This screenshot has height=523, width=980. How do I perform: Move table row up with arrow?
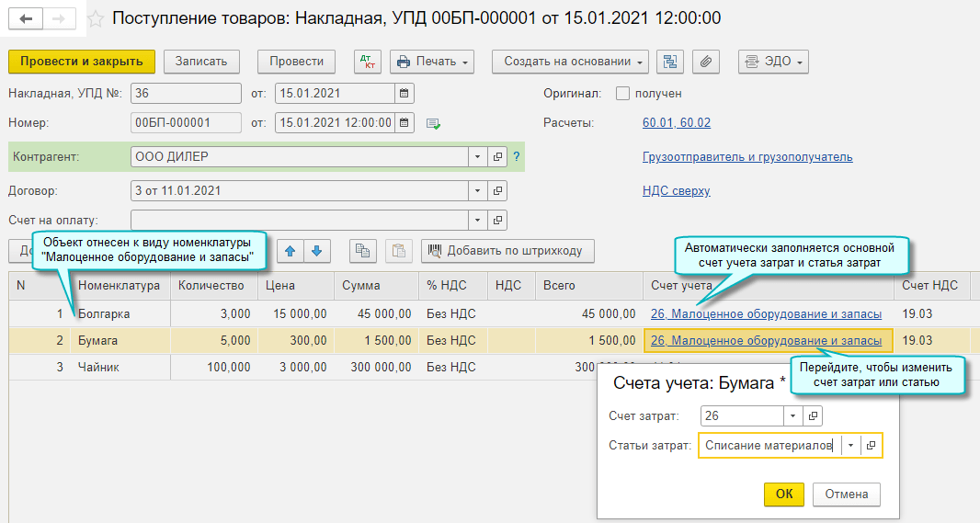coord(291,250)
